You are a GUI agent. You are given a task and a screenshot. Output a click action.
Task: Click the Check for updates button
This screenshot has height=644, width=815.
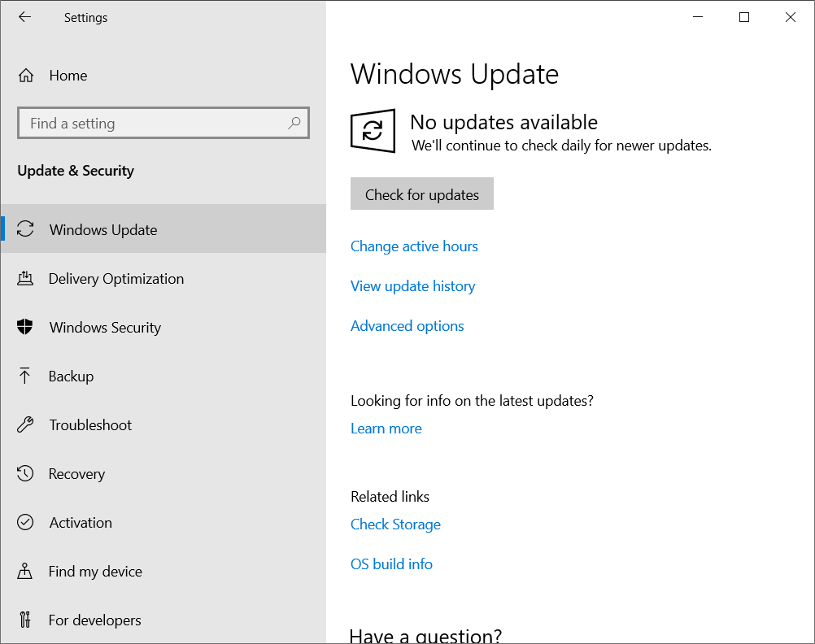point(422,194)
